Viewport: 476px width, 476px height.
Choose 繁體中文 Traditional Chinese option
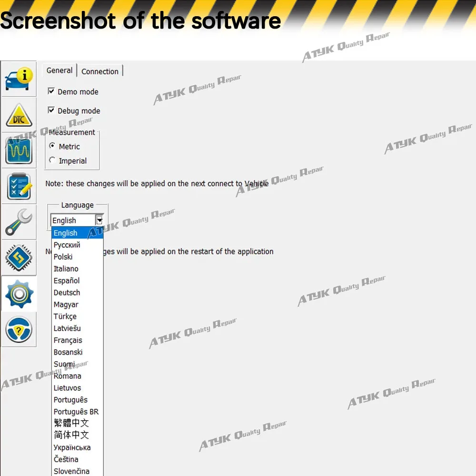tap(78, 423)
